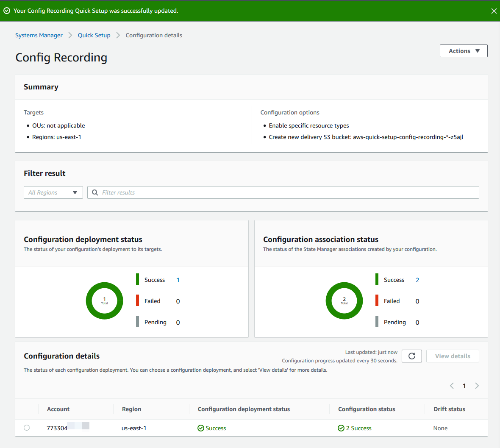Navigate to Systems Manager breadcrumb
This screenshot has height=448, width=500.
click(39, 36)
